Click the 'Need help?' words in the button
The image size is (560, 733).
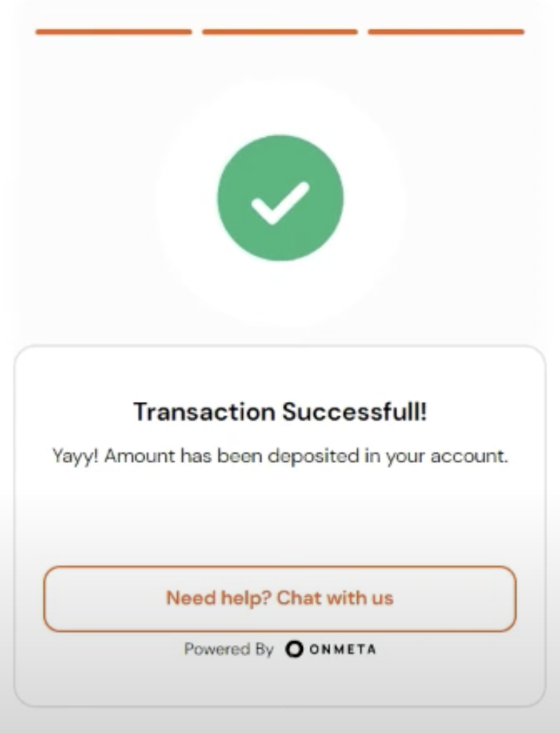219,598
